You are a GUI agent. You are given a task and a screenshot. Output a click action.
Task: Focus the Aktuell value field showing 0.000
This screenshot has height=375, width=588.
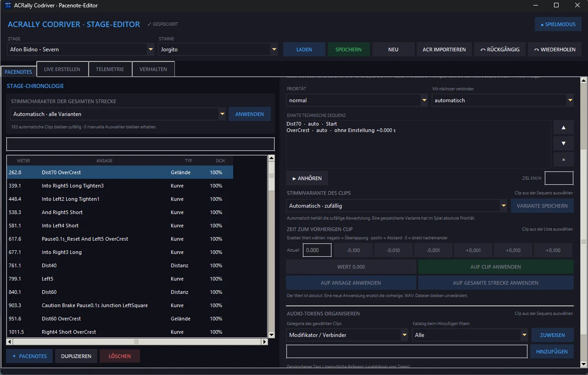317,250
